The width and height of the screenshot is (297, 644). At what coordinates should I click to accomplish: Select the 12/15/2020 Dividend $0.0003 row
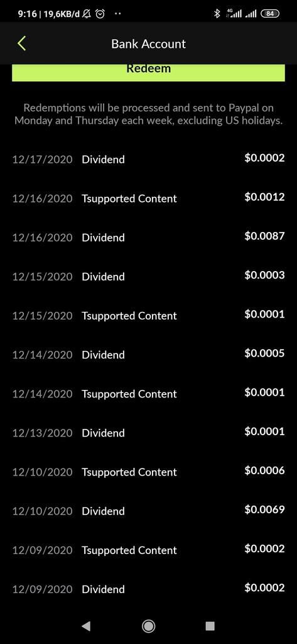[x=148, y=276]
